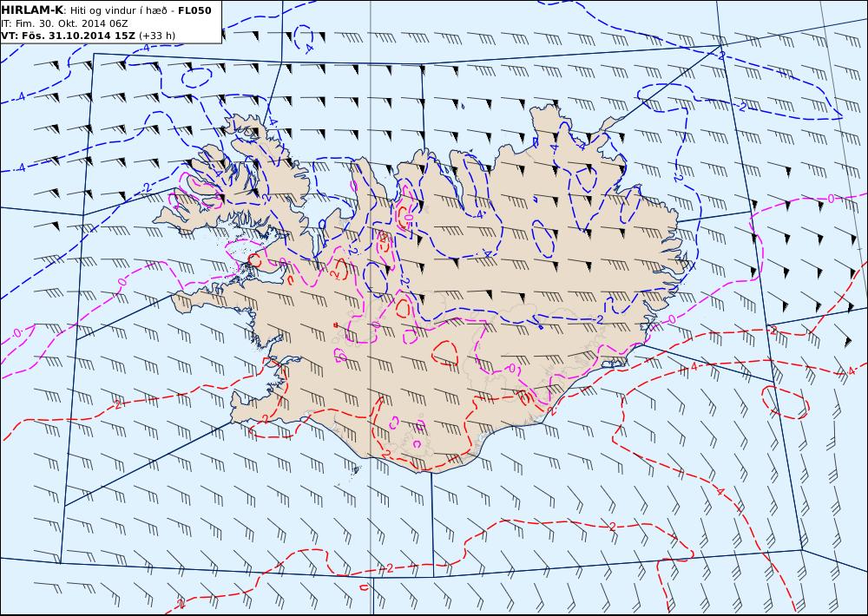Select the 'Hiti og vindur í hæð' caption
This screenshot has height=616, width=868.
(x=120, y=11)
